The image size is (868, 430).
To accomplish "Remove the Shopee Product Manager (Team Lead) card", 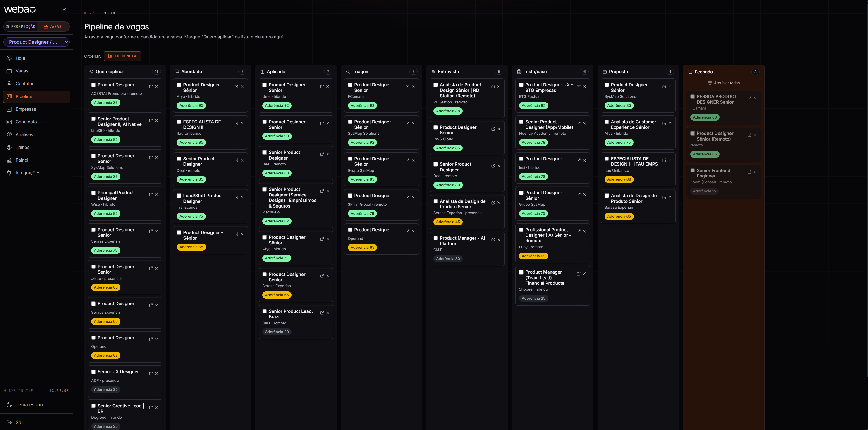I will coord(585,274).
